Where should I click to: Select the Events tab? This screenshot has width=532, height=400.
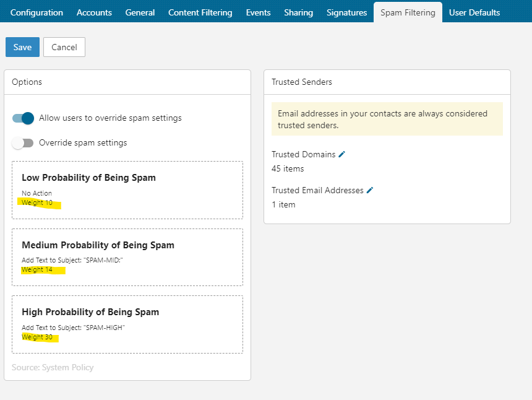(258, 12)
